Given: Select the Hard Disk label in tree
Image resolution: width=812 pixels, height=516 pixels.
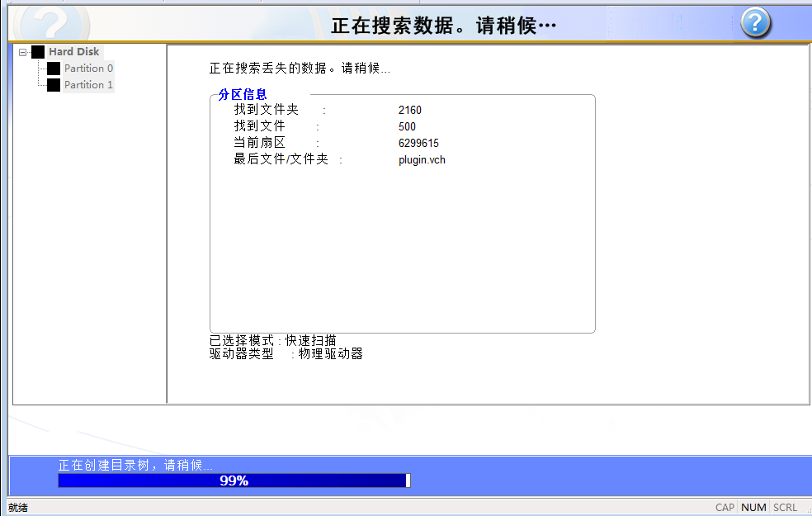Looking at the screenshot, I should (73, 52).
